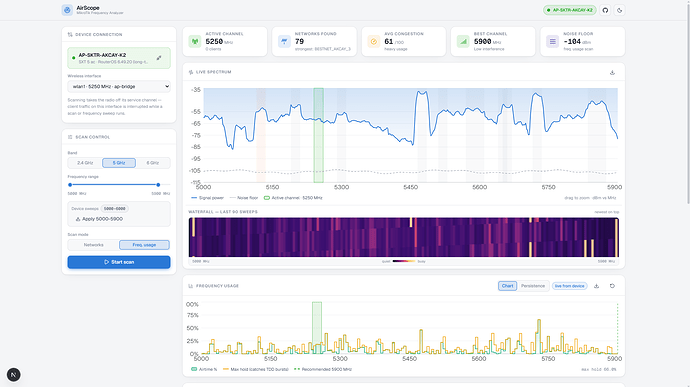The width and height of the screenshot is (690, 387).
Task: Click the Apply 5000-5900 button
Action: (99, 219)
